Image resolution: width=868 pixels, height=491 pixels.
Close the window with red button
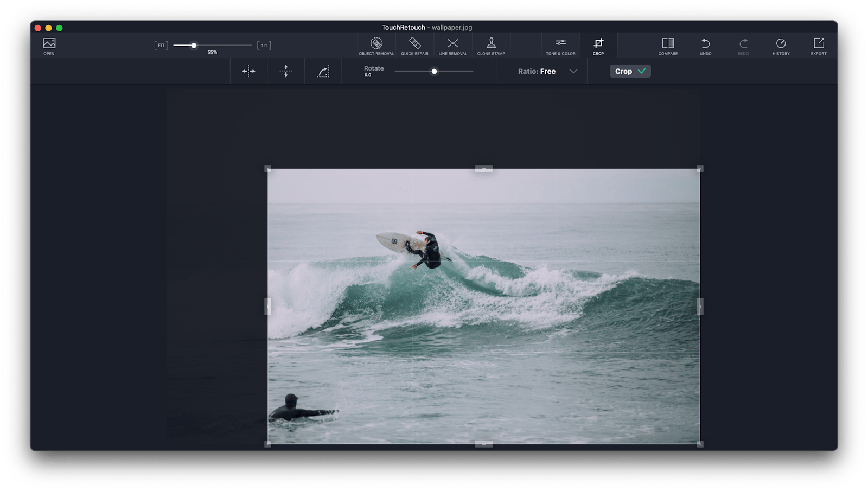[37, 28]
